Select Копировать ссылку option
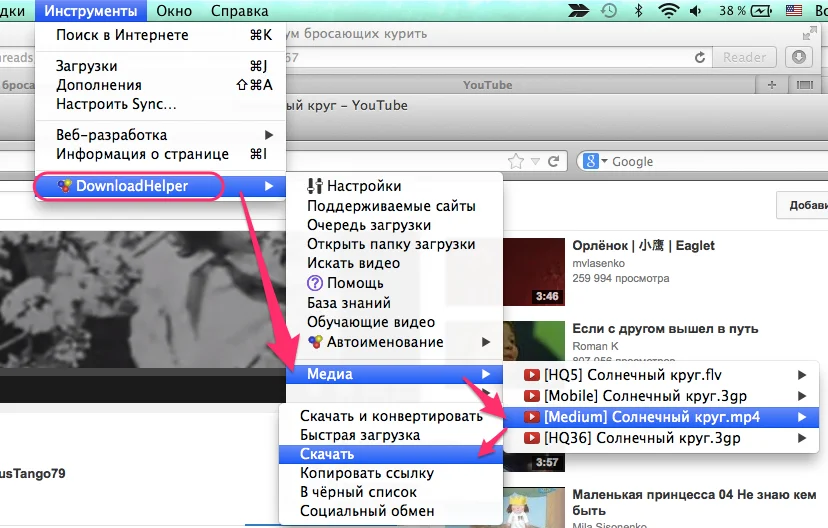This screenshot has width=828, height=528. coord(391,473)
